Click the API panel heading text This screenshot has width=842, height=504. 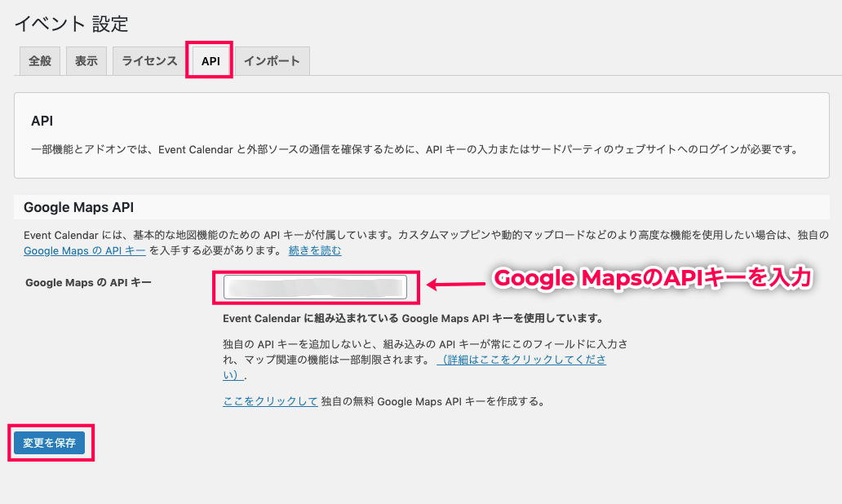[x=42, y=121]
